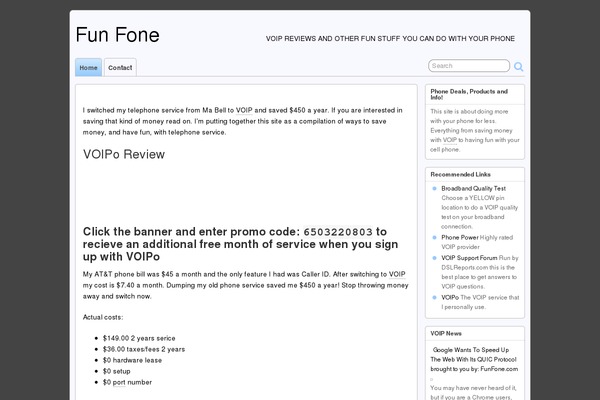This screenshot has height=400, width=600.
Task: Click the "$0 setup" list item
Action: tap(117, 371)
